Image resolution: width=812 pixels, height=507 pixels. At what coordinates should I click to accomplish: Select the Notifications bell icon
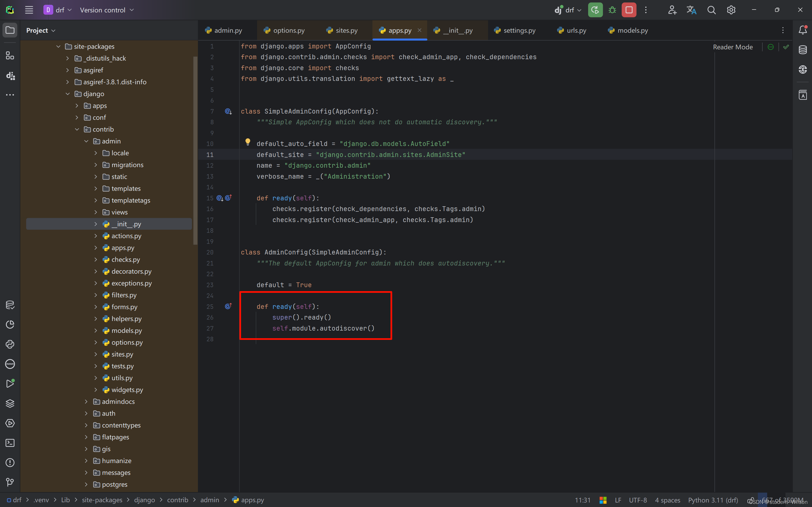tap(803, 30)
